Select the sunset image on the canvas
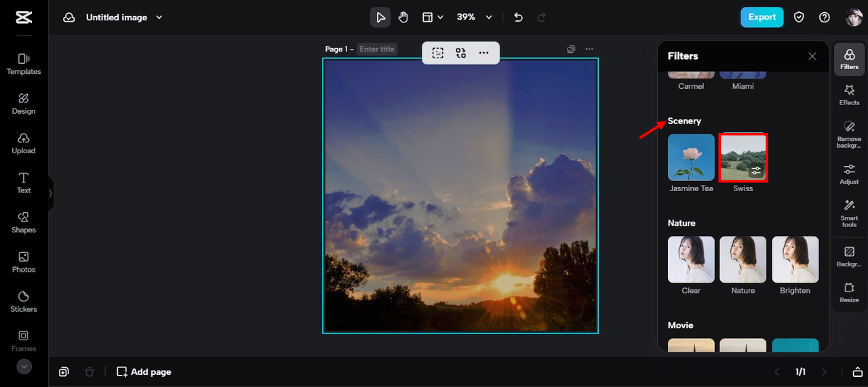This screenshot has height=387, width=868. (x=460, y=196)
